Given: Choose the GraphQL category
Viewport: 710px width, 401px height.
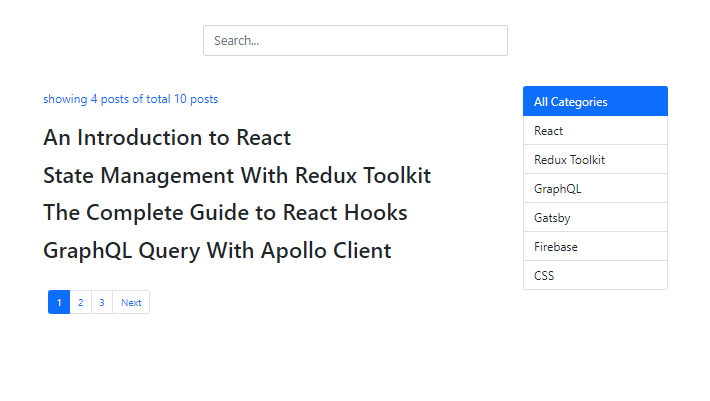Looking at the screenshot, I should pyautogui.click(x=595, y=188).
